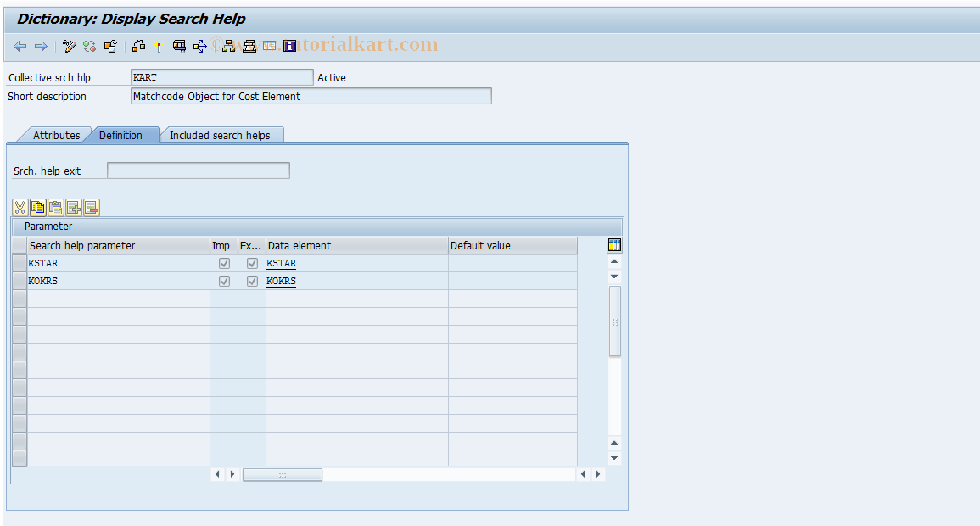Viewport: 980px width, 526px height.
Task: Follow the KOKRS data element link
Action: point(281,281)
